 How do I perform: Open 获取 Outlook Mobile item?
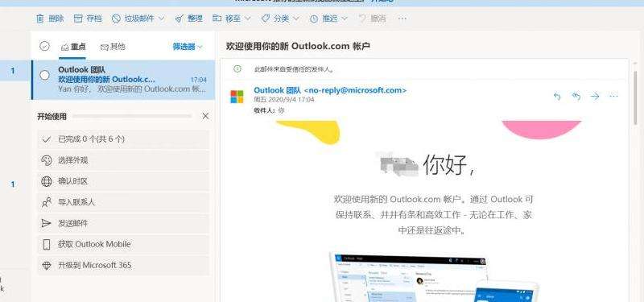pos(123,245)
